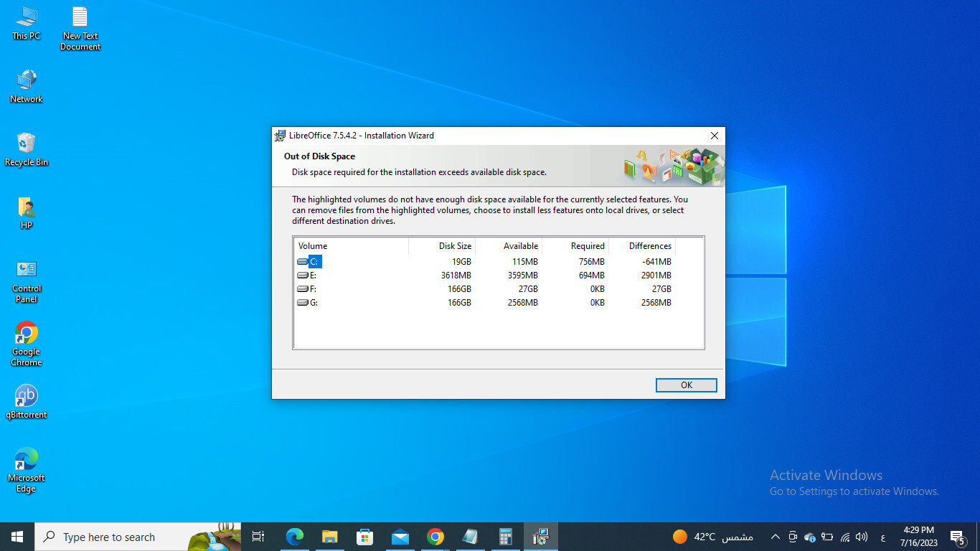Select the qBittorrent desktop shortcut
The image size is (980, 551).
coord(27,402)
